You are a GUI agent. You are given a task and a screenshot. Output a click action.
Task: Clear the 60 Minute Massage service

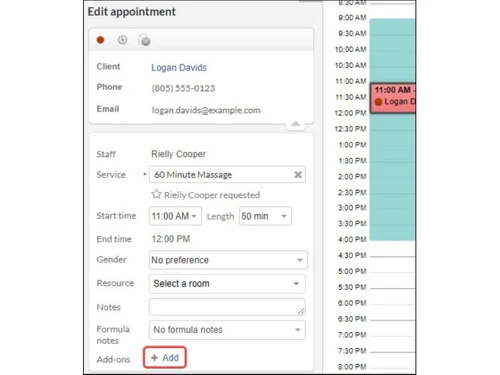pyautogui.click(x=298, y=175)
